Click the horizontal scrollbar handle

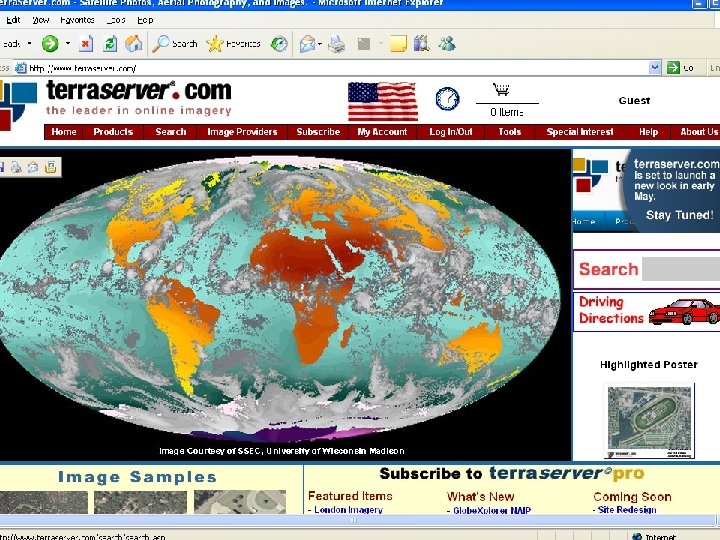pos(354,520)
